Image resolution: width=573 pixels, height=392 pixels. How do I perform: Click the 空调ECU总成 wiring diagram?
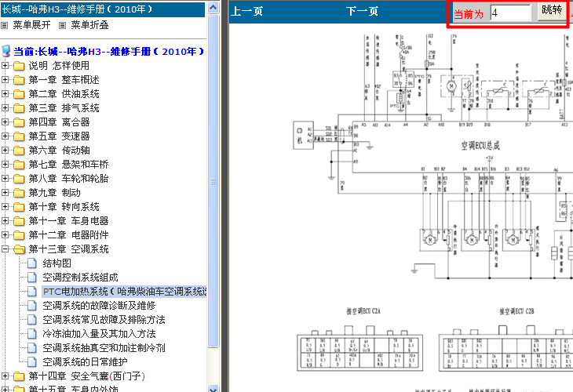(432, 157)
